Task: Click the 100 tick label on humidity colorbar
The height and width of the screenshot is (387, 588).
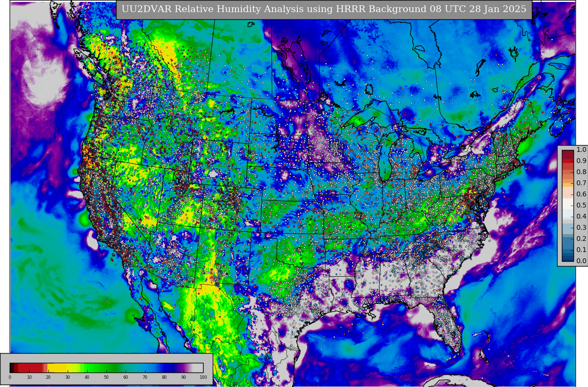Action: coord(203,377)
